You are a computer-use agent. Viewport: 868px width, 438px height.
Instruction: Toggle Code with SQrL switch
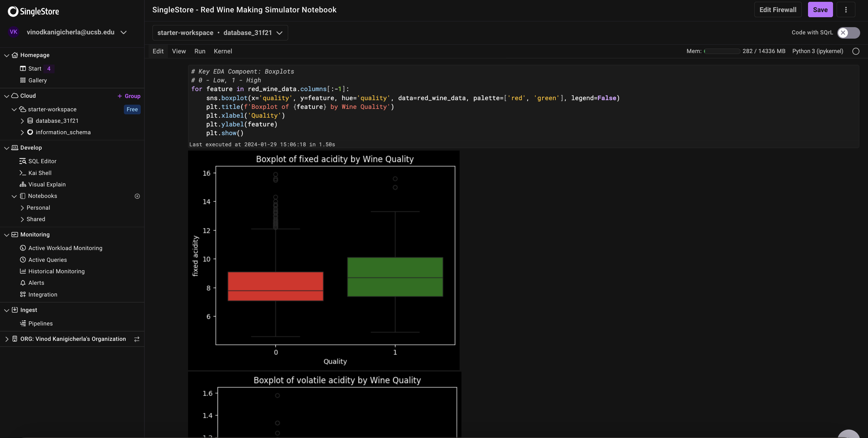point(848,33)
